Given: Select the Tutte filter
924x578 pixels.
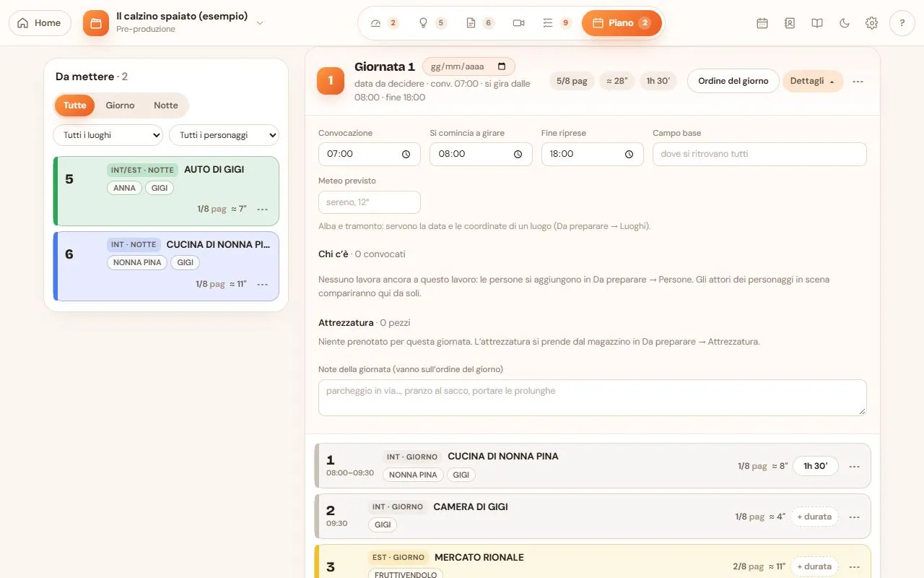Looking at the screenshot, I should (75, 105).
